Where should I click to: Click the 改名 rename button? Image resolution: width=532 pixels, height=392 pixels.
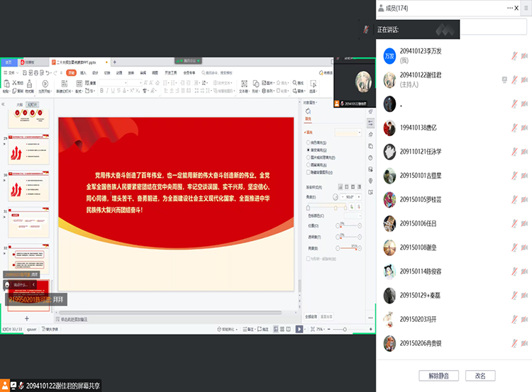tap(480, 375)
